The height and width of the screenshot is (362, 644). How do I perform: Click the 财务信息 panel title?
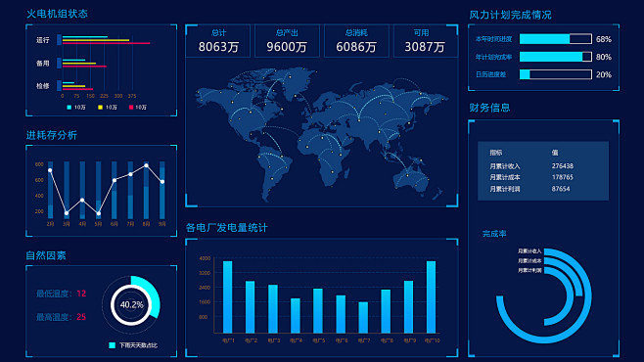pyautogui.click(x=489, y=108)
